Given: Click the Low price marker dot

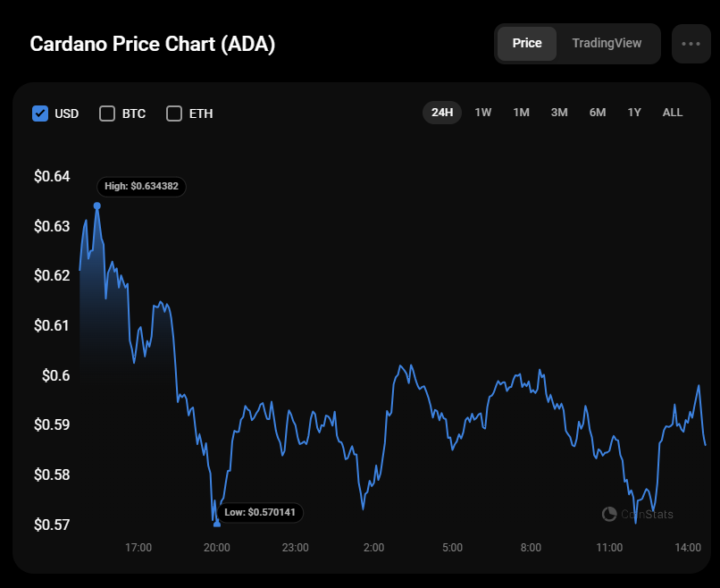Looking at the screenshot, I should [x=217, y=524].
